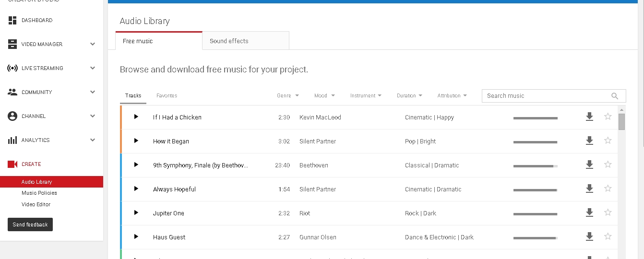Click the red Create camera icon
Screen dimensions: 644x259
coord(12,164)
